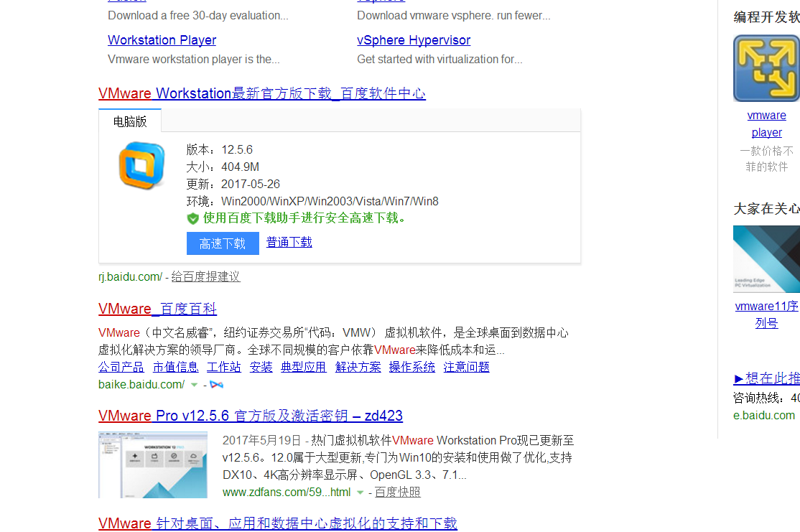Open vSphere Hypervisor link

coord(414,39)
